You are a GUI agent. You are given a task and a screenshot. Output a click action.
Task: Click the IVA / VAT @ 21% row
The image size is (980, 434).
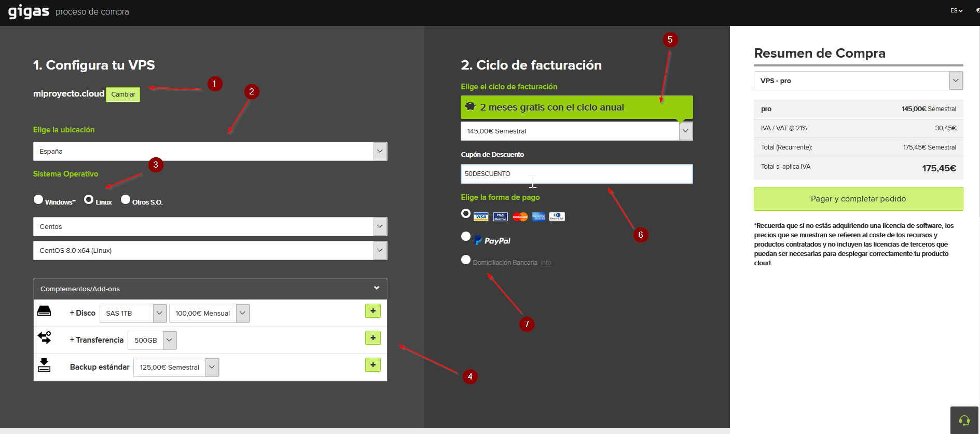[858, 128]
